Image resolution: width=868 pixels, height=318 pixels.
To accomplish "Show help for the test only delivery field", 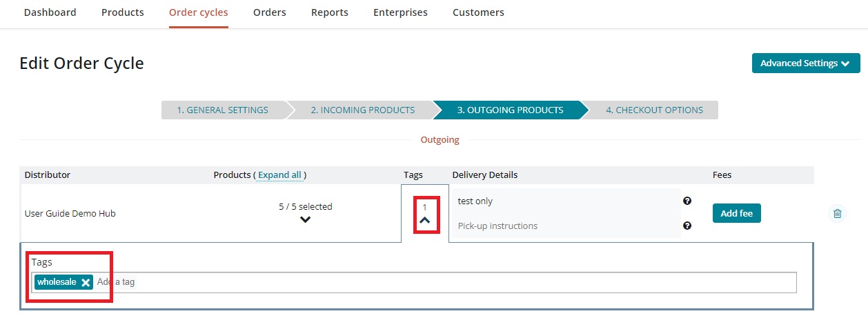I will pyautogui.click(x=687, y=201).
